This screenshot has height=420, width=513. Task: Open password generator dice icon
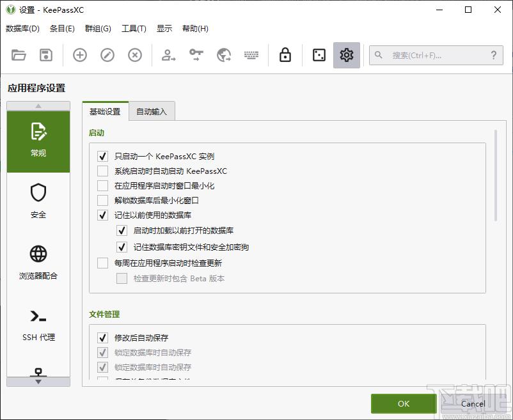pos(319,55)
